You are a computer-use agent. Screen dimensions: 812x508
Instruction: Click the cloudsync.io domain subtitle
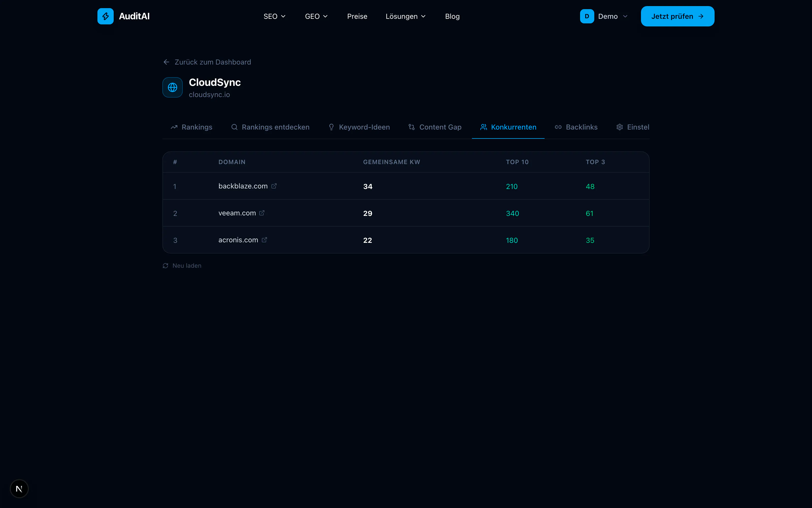coord(209,95)
